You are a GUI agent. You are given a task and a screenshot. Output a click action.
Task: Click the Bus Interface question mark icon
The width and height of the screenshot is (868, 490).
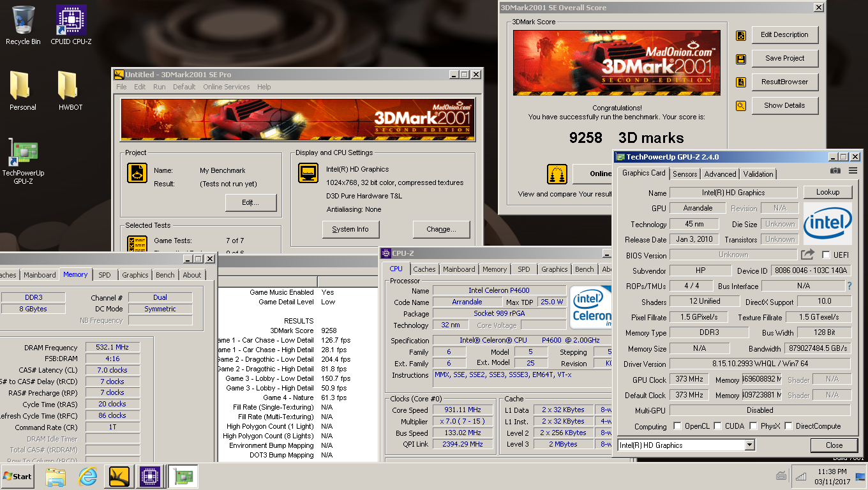849,286
